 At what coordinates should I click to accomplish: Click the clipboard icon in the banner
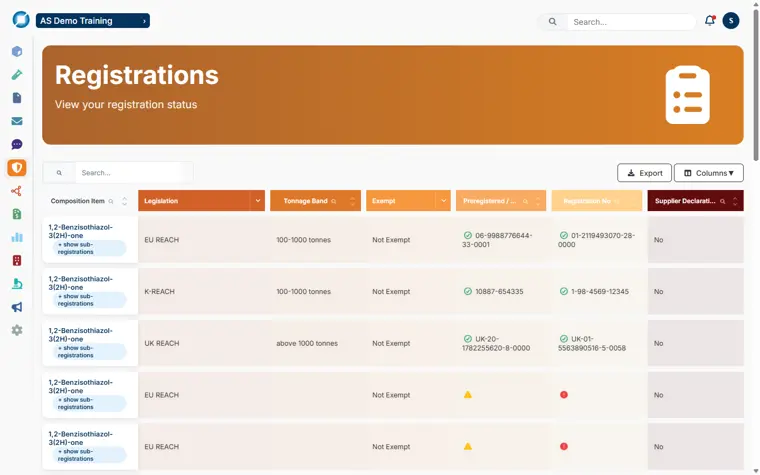[687, 95]
